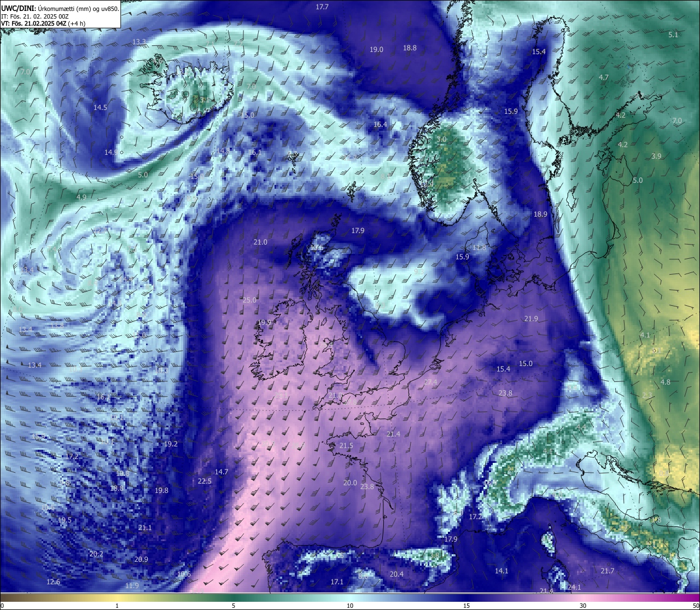Screen dimensions: 700x610
Task: Click the 19.5 value label
Action: [65, 520]
